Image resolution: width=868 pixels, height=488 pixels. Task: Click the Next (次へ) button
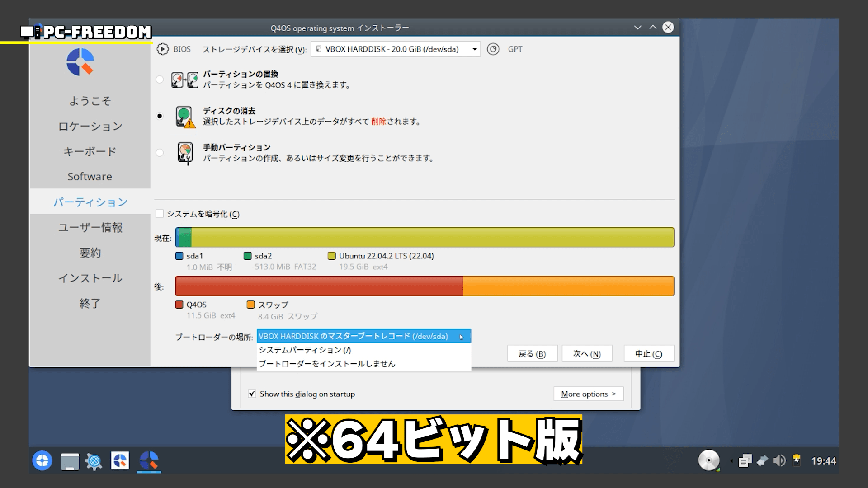(x=587, y=354)
